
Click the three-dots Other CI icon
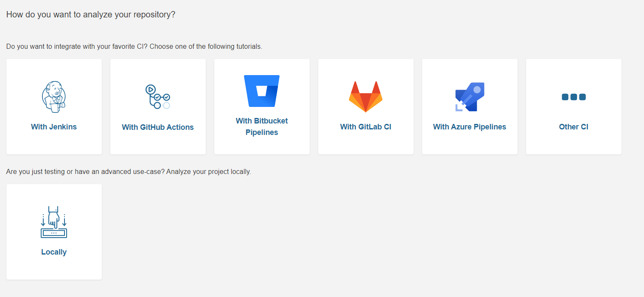click(x=574, y=97)
